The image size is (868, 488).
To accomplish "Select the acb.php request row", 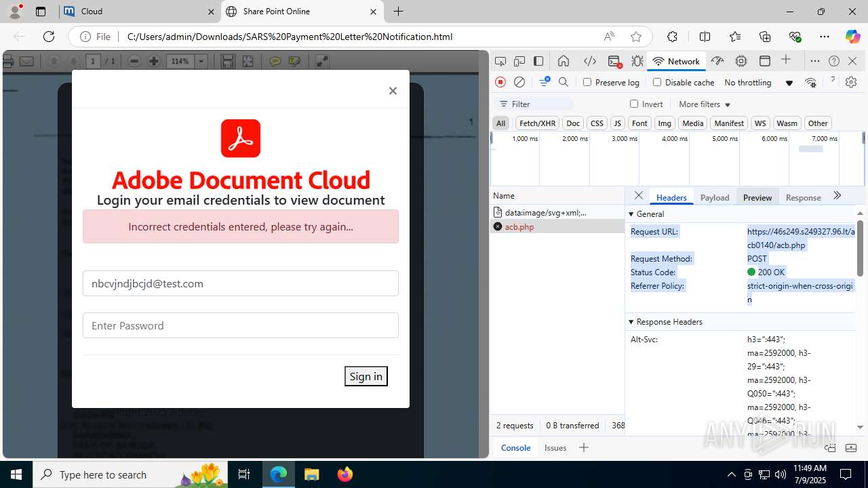I will (557, 226).
